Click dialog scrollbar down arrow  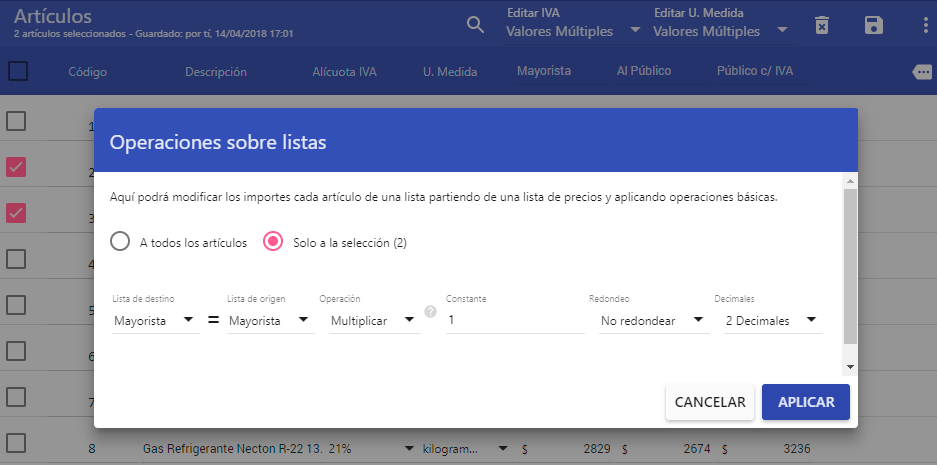pyautogui.click(x=850, y=367)
